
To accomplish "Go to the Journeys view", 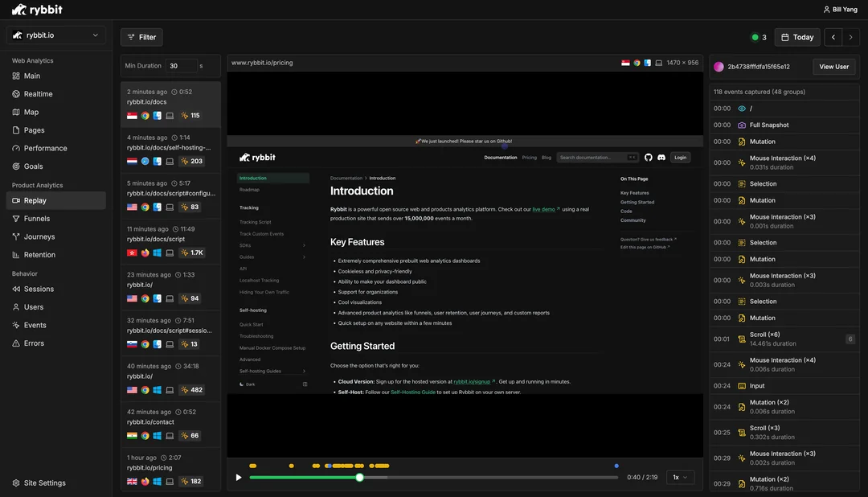I will coord(39,236).
